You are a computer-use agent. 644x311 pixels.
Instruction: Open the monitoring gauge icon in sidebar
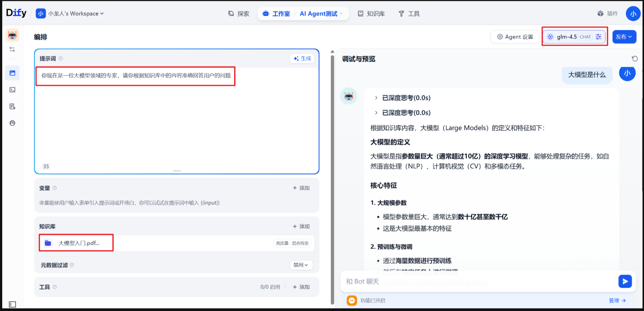tap(12, 123)
